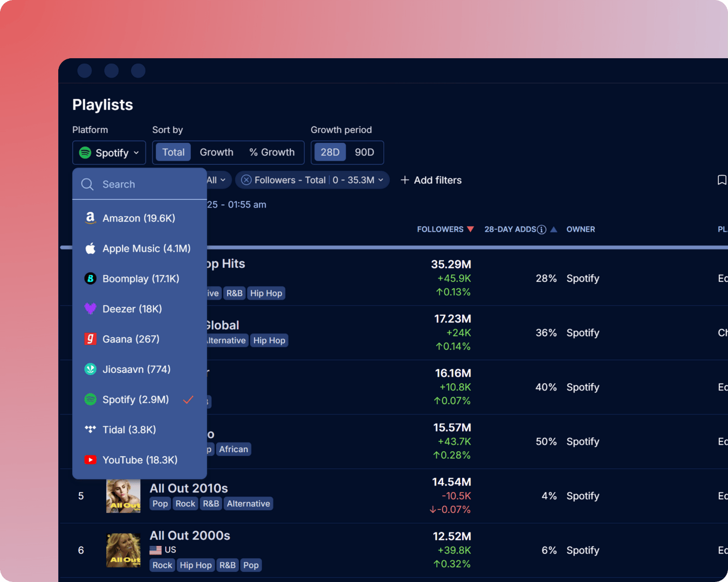This screenshot has height=582, width=728.
Task: Click the Amazon platform icon
Action: coord(90,218)
